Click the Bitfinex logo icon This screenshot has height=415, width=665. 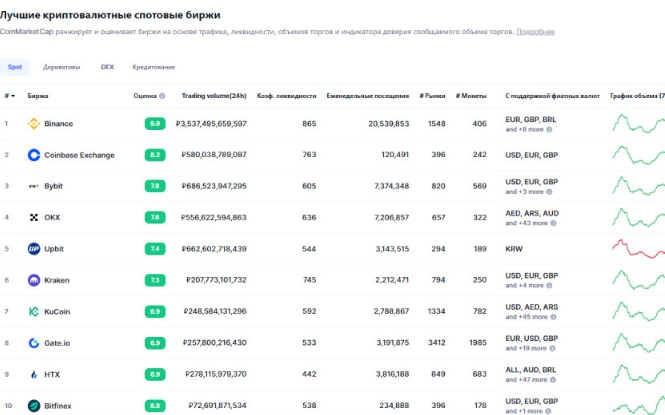coord(34,406)
